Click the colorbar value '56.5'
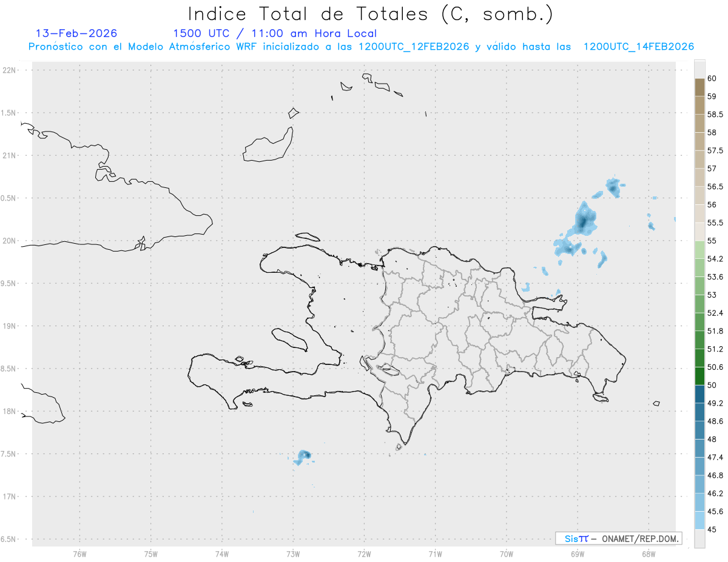The height and width of the screenshot is (562, 728). (715, 187)
